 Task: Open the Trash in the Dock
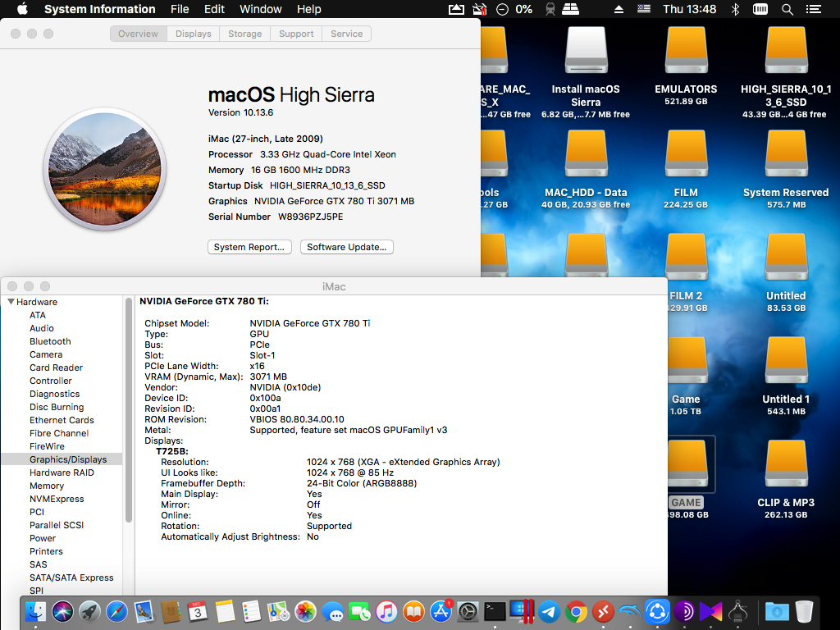[804, 611]
